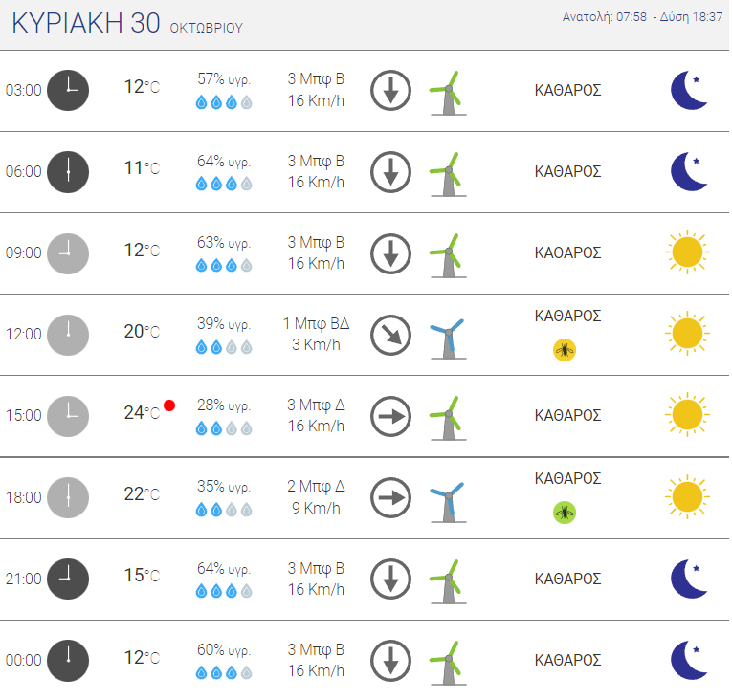Click the blue windmill icon at 18:00
Image resolution: width=732 pixels, height=700 pixels.
447,499
